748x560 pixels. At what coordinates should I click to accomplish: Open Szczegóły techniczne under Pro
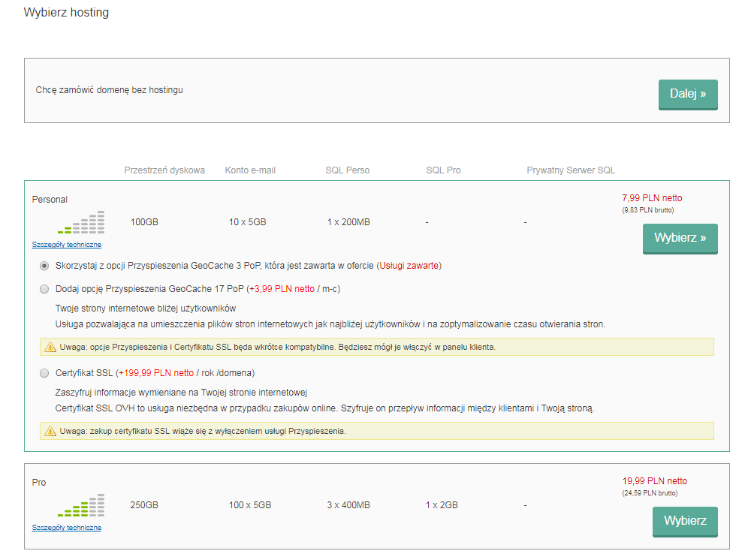pos(66,528)
